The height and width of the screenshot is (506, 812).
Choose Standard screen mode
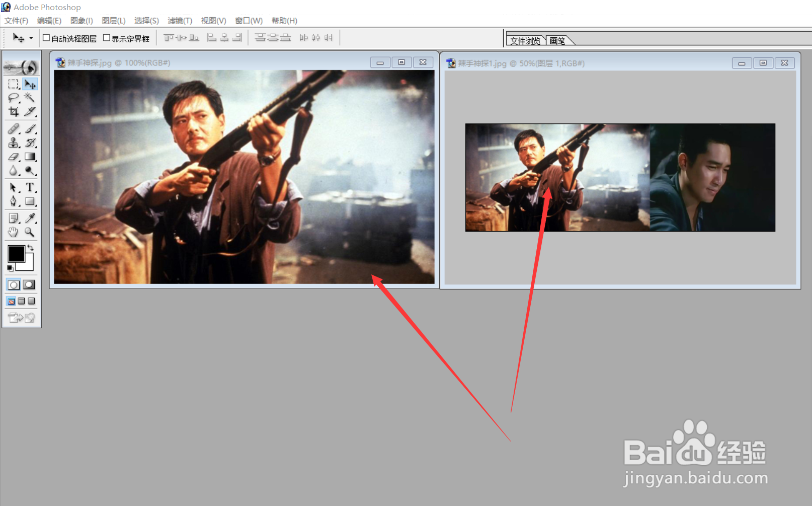click(x=11, y=301)
